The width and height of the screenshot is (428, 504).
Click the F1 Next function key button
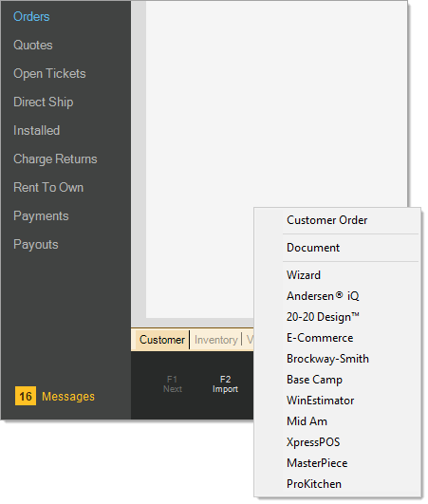pos(173,384)
